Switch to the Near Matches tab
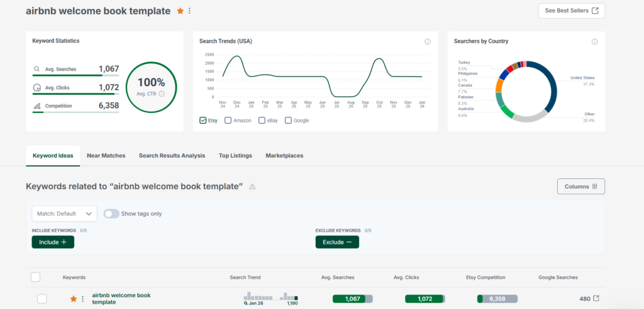Image resolution: width=644 pixels, height=309 pixels. 106,155
